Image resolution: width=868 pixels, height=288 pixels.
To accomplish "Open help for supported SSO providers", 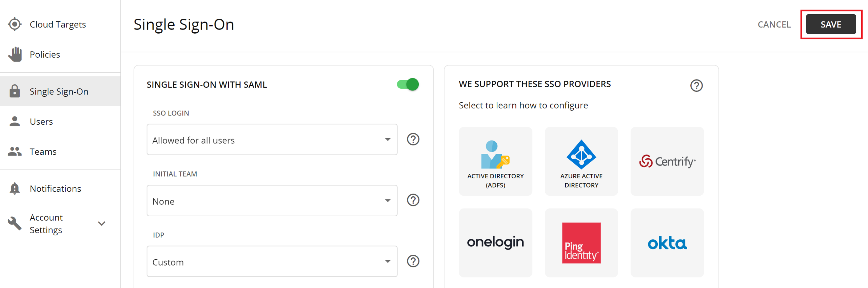I will (x=696, y=86).
